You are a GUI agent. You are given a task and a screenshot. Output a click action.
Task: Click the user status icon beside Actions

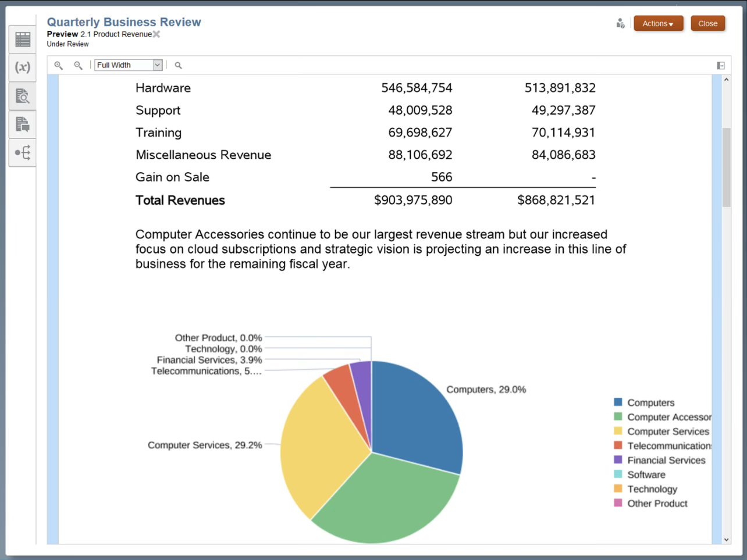620,24
